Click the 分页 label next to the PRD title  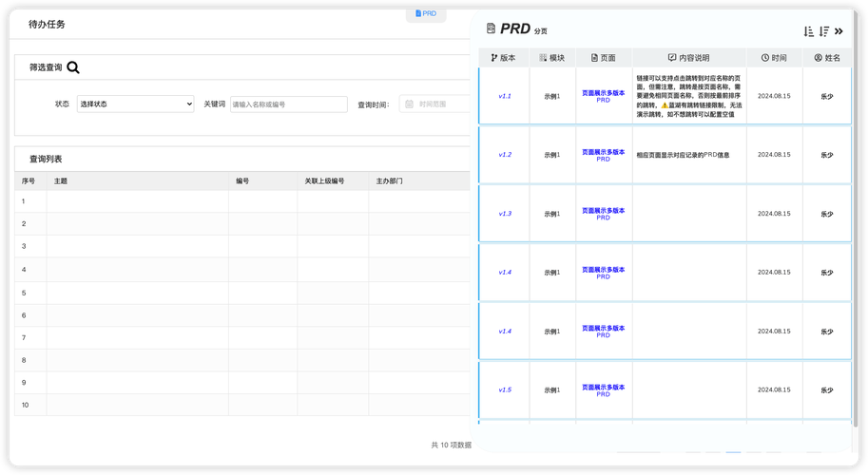[x=541, y=31]
